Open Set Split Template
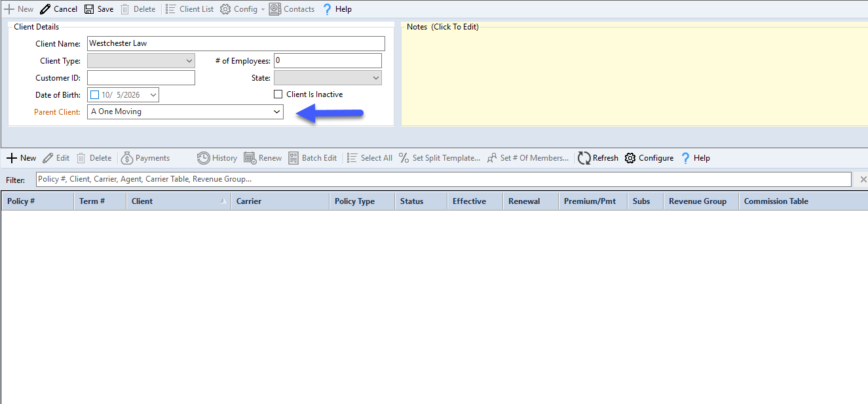The image size is (868, 404). pyautogui.click(x=440, y=158)
